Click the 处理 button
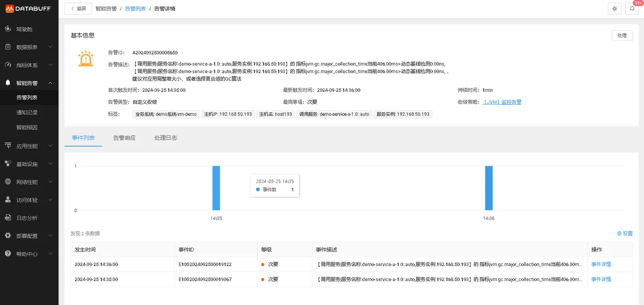The height and width of the screenshot is (305, 644). 622,35
